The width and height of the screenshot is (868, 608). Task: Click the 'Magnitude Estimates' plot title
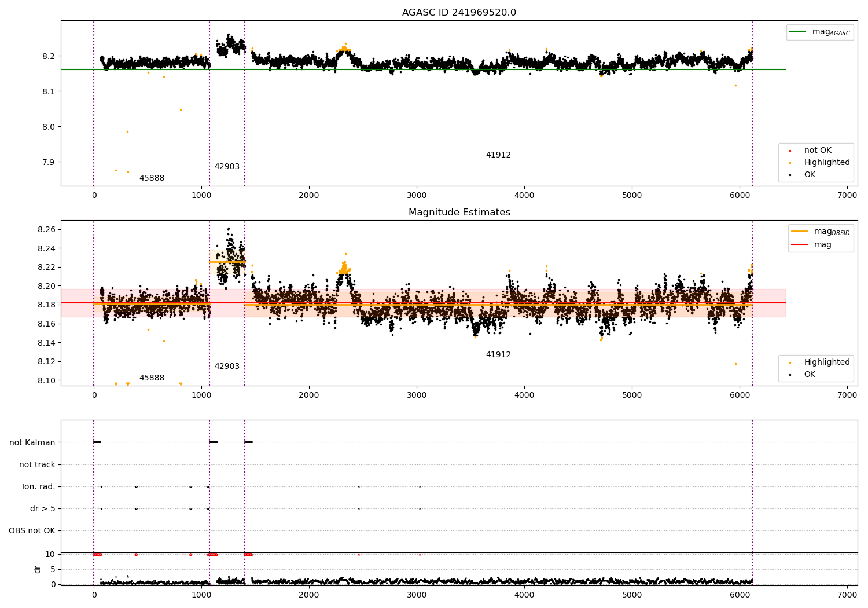pos(459,213)
